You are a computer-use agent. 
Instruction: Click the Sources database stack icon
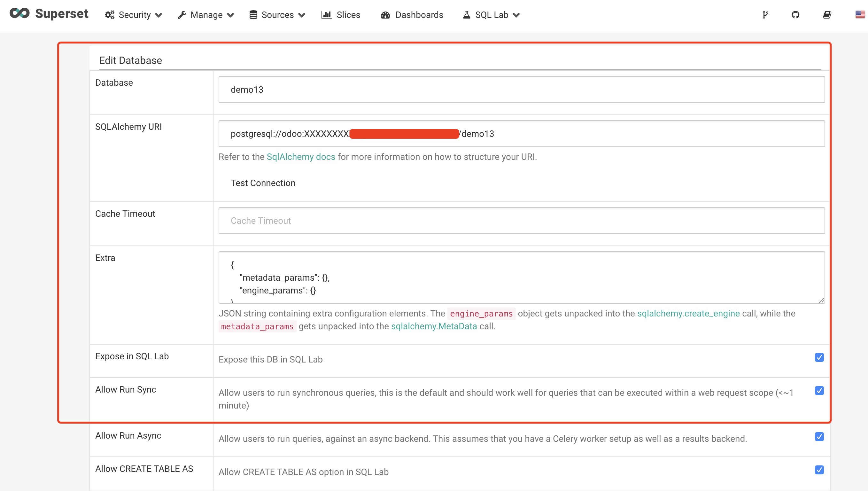pyautogui.click(x=253, y=15)
